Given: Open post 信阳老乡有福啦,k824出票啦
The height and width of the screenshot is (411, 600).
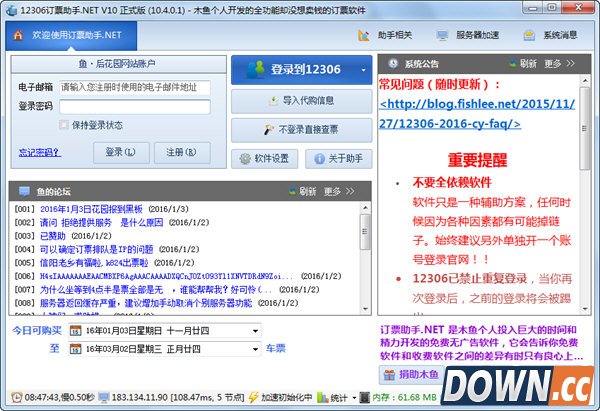Looking at the screenshot, I should tap(94, 263).
